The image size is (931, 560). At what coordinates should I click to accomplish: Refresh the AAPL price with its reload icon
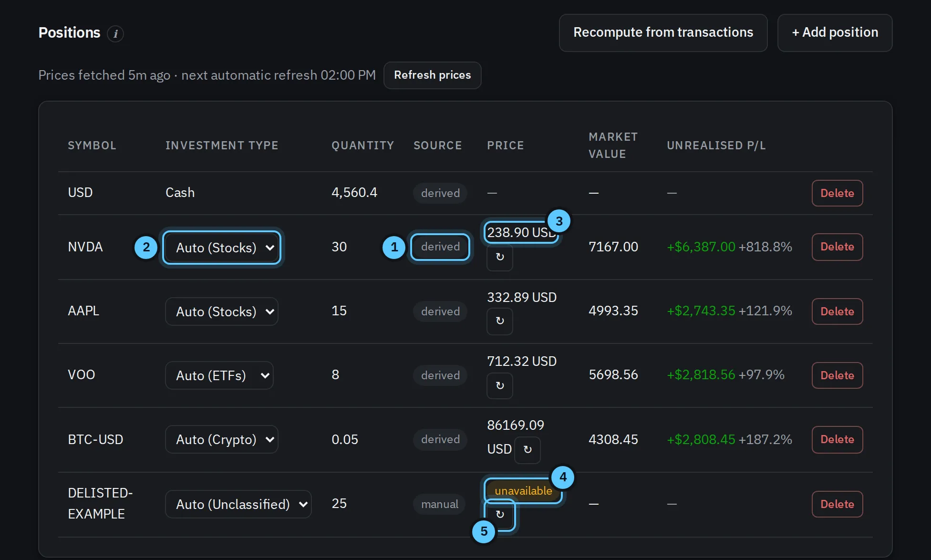pos(500,321)
